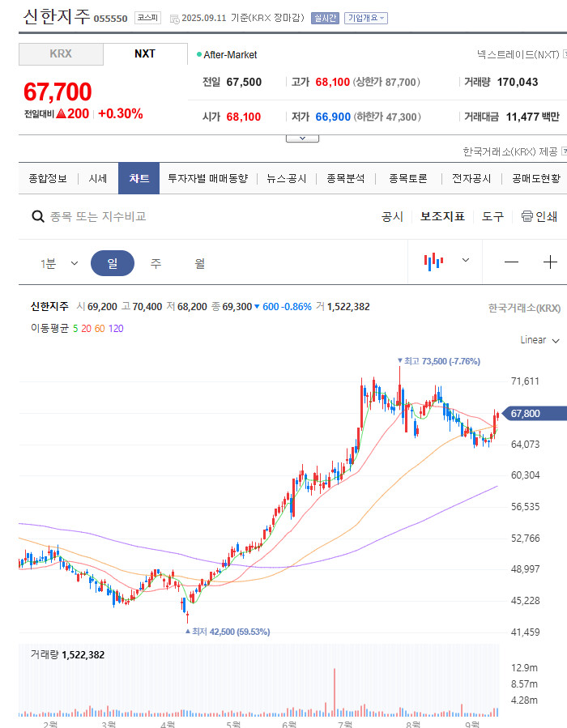Switch to the KRX tab
Screen dimensions: 567x728
click(61, 54)
